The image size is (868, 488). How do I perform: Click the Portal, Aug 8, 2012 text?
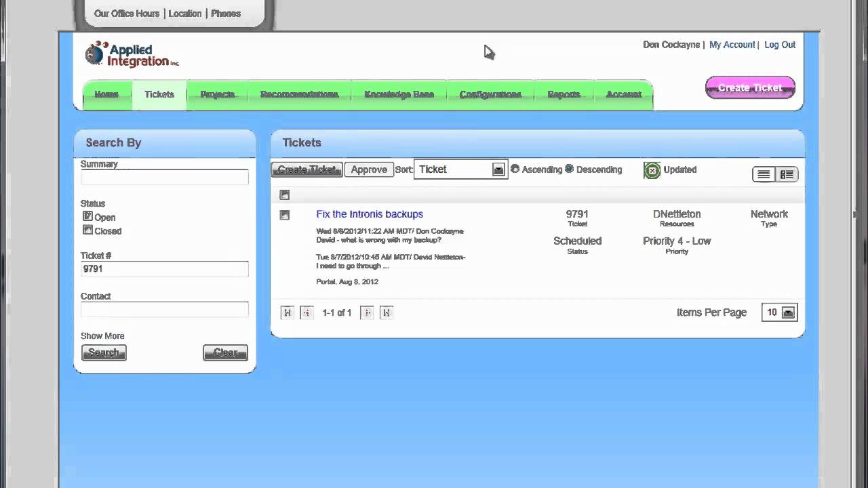click(x=347, y=282)
